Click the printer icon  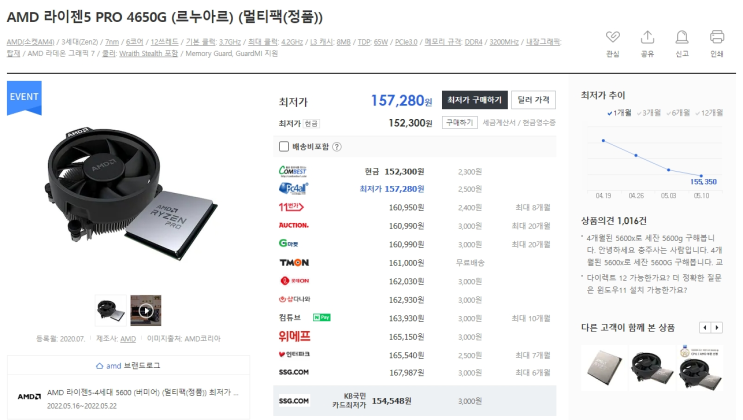tap(717, 37)
